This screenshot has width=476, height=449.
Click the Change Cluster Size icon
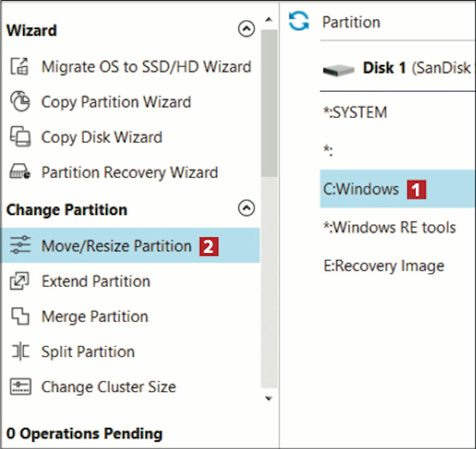tap(20, 387)
